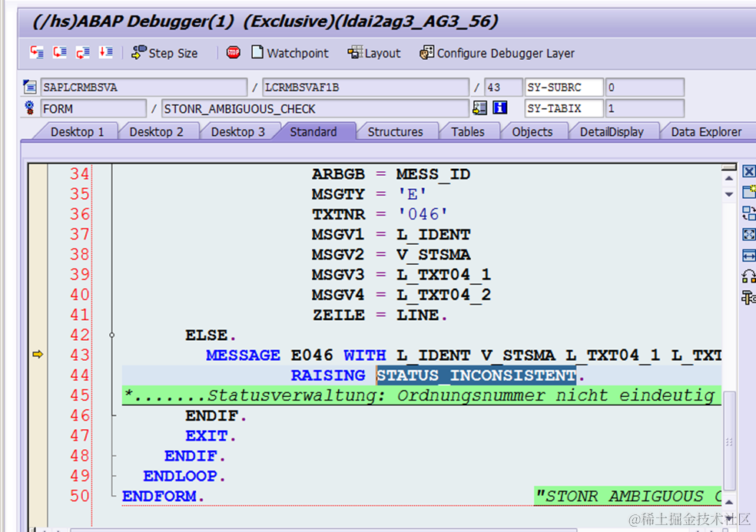Click the scroll down arrow below the up arrow
Viewport: 756px width, 532px height.
[x=729, y=194]
